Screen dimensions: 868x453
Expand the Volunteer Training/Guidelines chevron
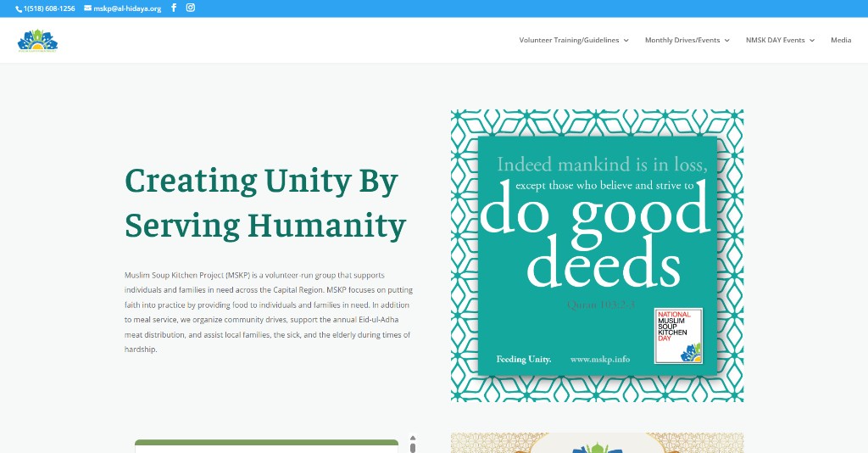626,41
